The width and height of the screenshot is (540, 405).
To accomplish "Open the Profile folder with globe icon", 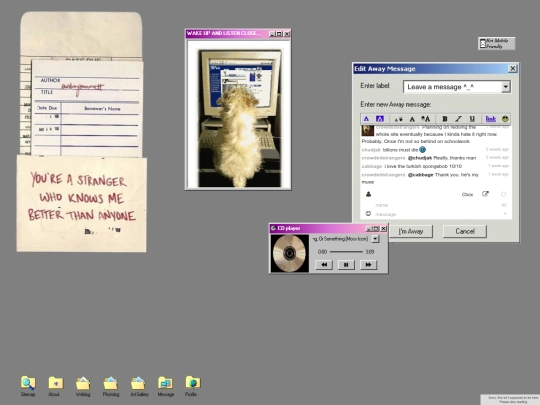I will [193, 383].
